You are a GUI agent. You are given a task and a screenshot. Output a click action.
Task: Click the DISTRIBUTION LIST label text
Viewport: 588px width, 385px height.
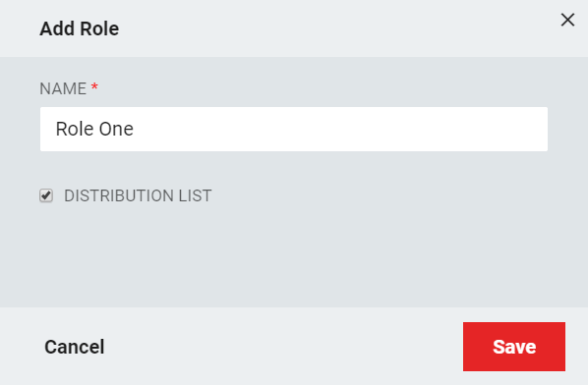click(x=138, y=195)
